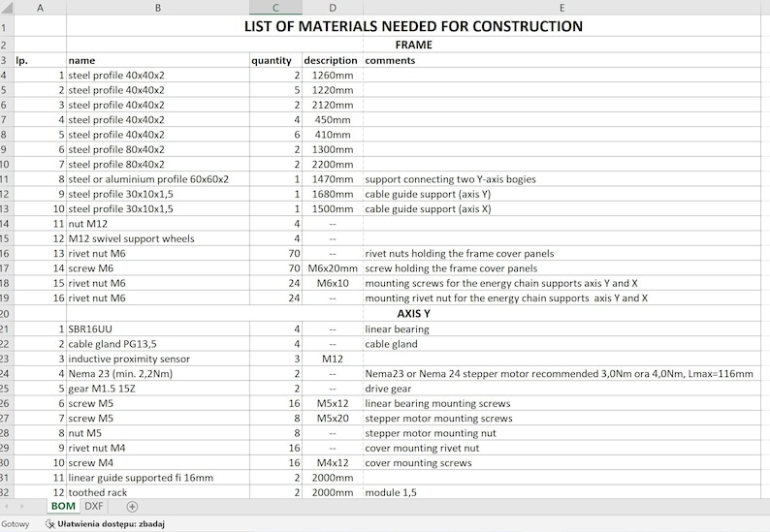Viewport: 770px width, 532px height.
Task: Select the 'description' header cell
Action: pyautogui.click(x=333, y=60)
